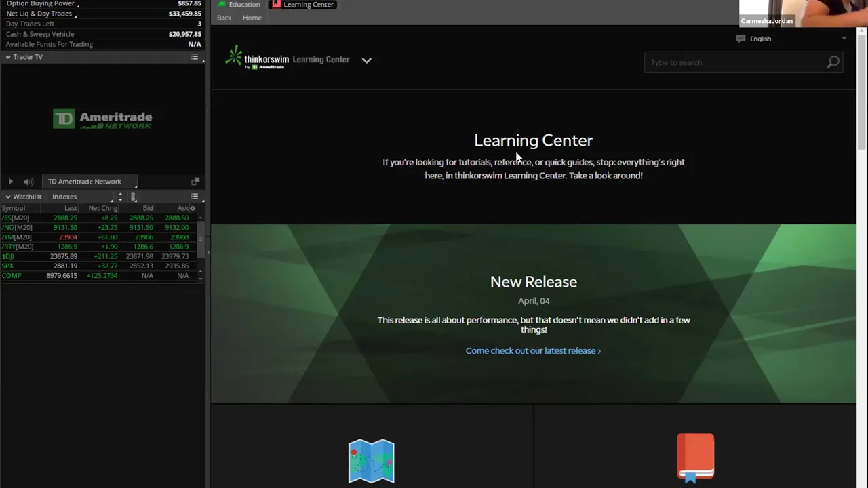Sort watchlist by Symbol column
Viewport: 868px width, 488px height.
[14, 208]
